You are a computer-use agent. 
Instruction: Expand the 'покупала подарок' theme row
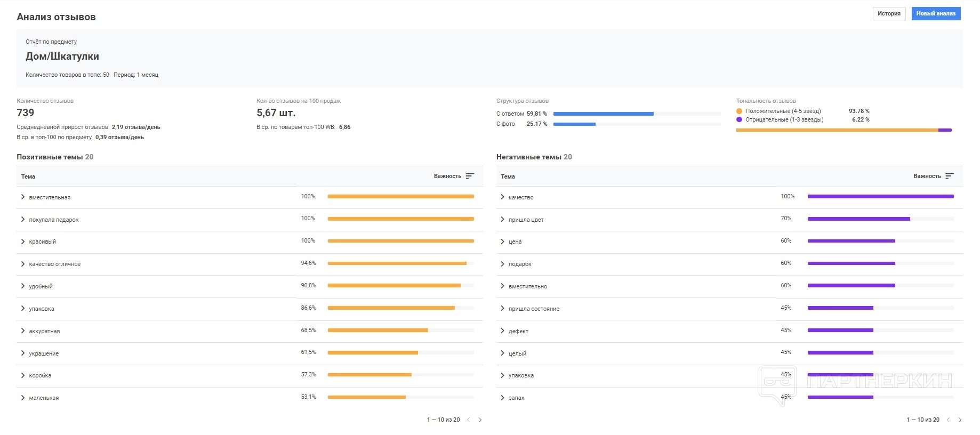point(23,220)
